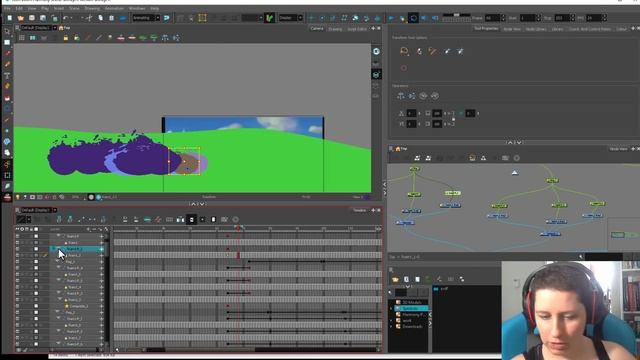
Task: Switch to the Drawing view tab
Action: coord(335,29)
